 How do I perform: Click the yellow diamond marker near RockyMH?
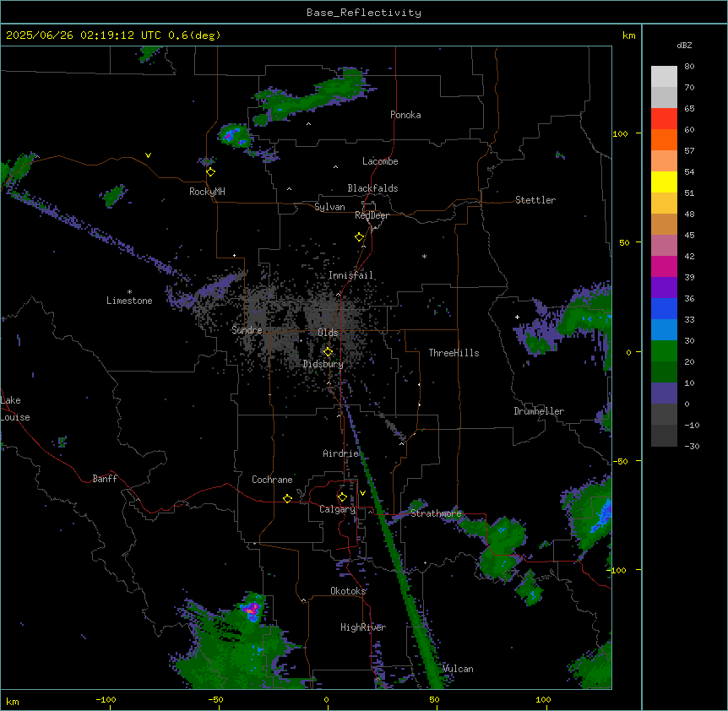click(x=211, y=172)
